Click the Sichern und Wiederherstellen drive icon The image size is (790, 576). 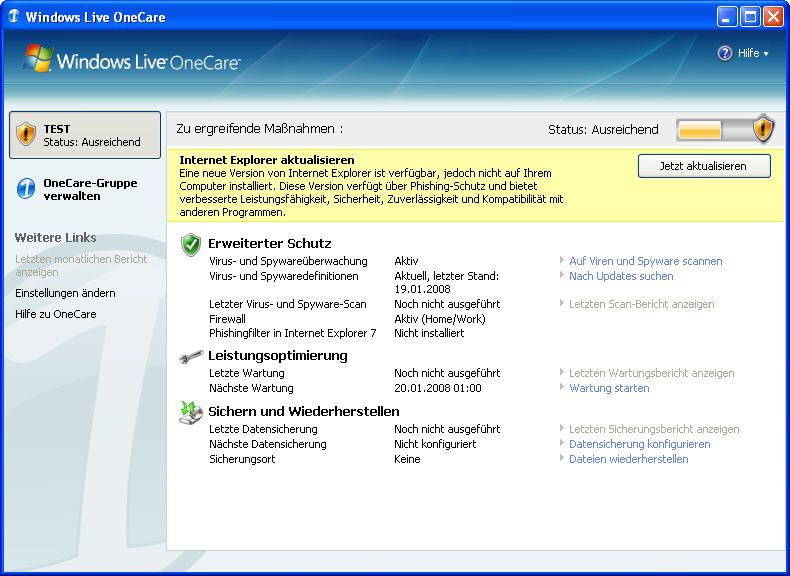click(191, 413)
